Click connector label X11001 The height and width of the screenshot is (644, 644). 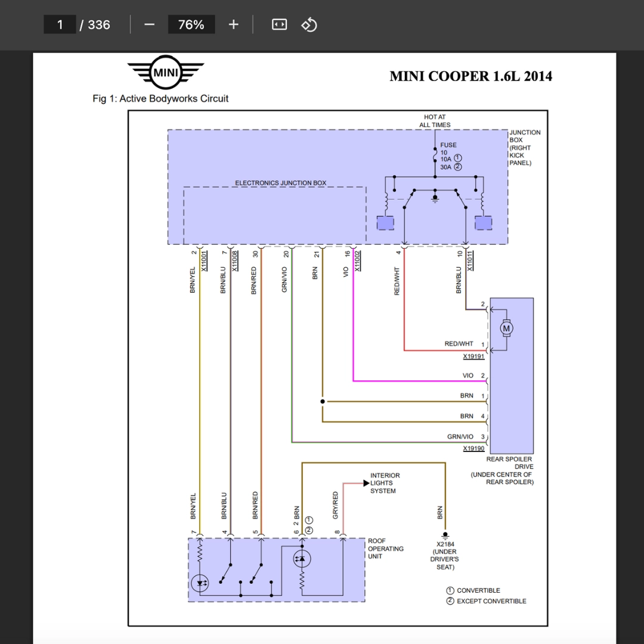pyautogui.click(x=204, y=261)
